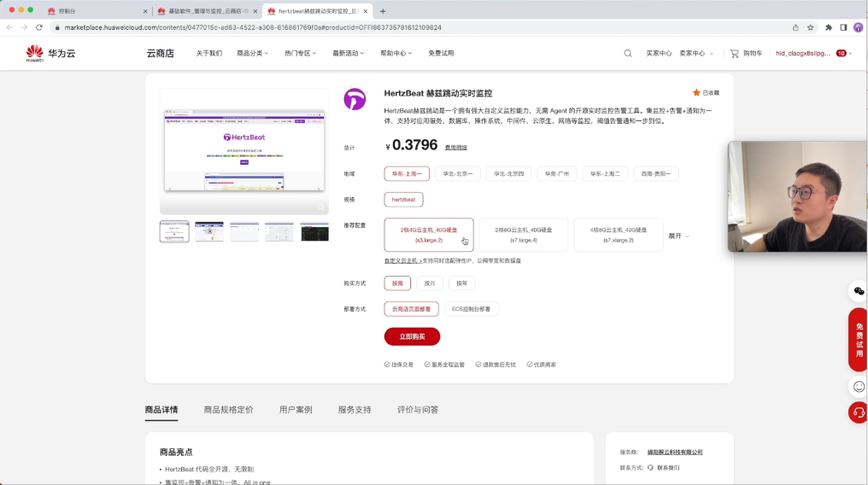This screenshot has width=868, height=485.
Task: Switch to the 服务支持 tab
Action: tap(355, 410)
